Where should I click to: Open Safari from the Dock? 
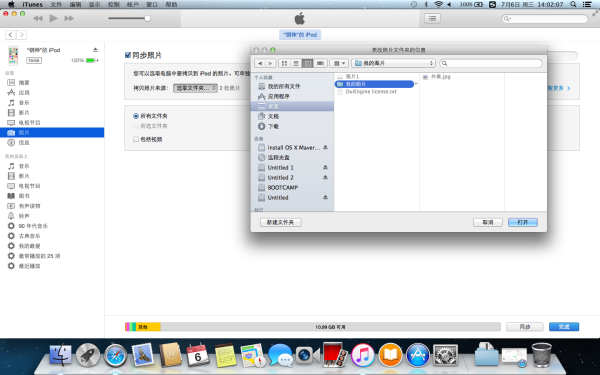pyautogui.click(x=115, y=355)
